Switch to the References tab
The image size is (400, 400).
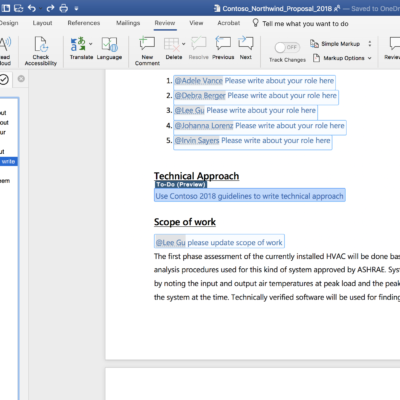click(x=84, y=23)
